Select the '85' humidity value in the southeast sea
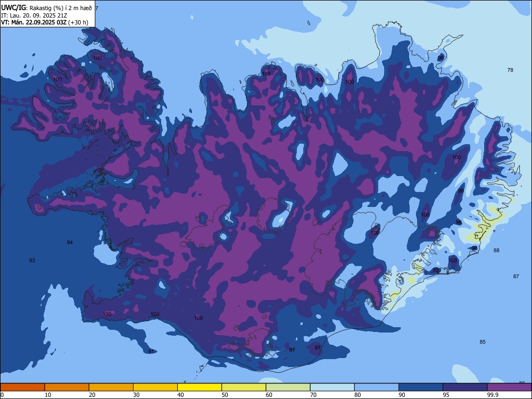Viewport: 532px width, 399px height. (483, 342)
